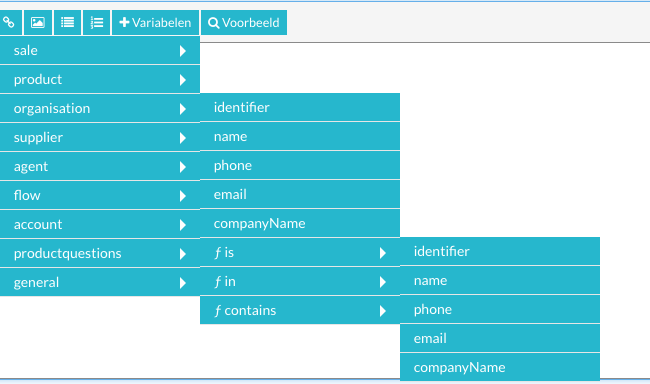Screen dimensions: 650x384
Task: Click the insert image icon
Action: (38, 22)
